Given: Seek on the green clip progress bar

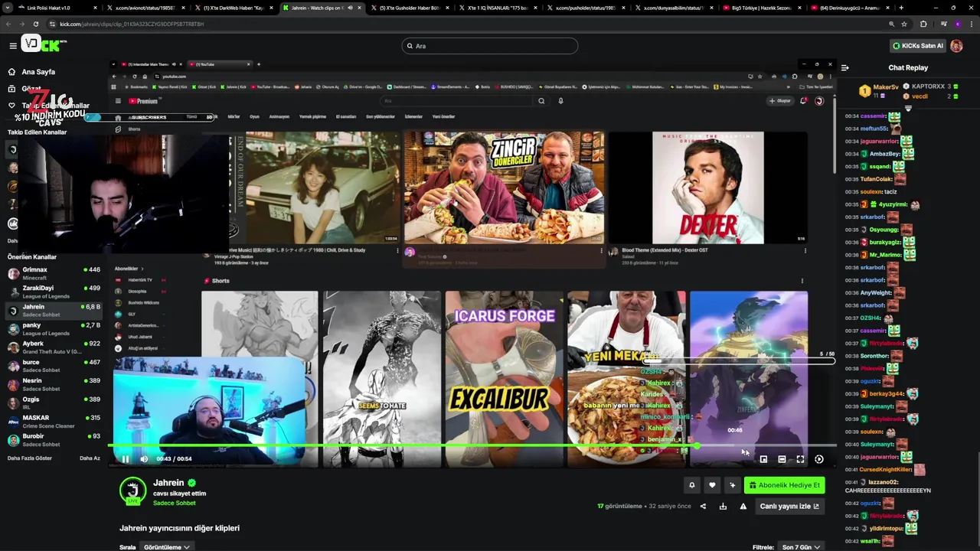Looking at the screenshot, I should click(x=472, y=445).
